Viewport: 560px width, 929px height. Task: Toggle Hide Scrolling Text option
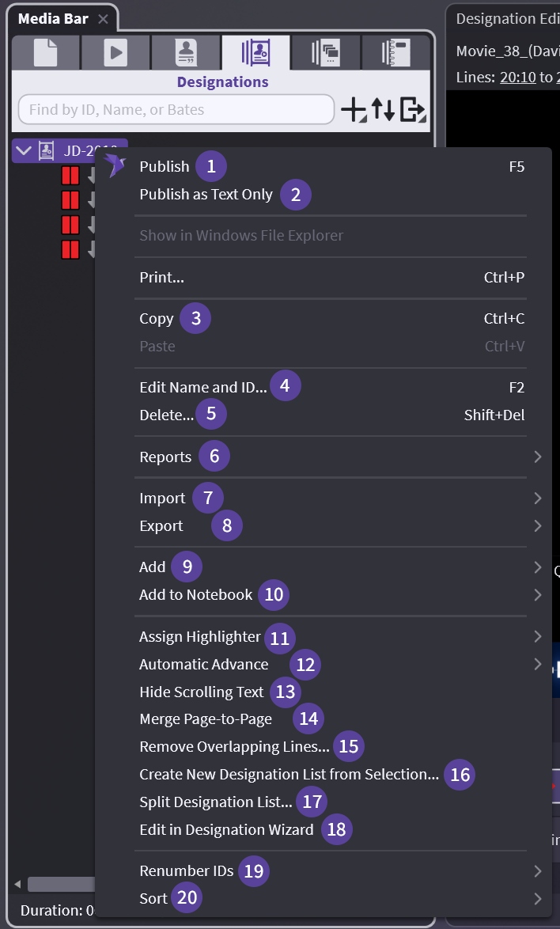(x=201, y=692)
